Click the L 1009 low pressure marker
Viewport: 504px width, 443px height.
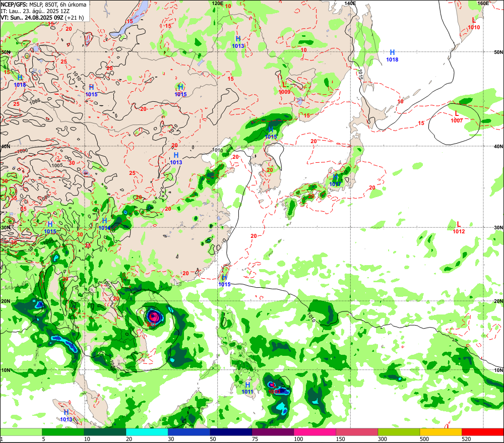pos(284,88)
